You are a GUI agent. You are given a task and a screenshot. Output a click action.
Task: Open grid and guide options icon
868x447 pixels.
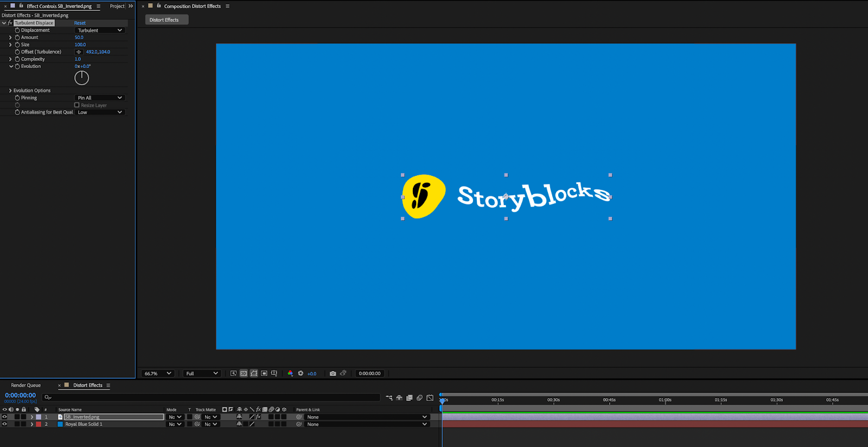pos(274,373)
